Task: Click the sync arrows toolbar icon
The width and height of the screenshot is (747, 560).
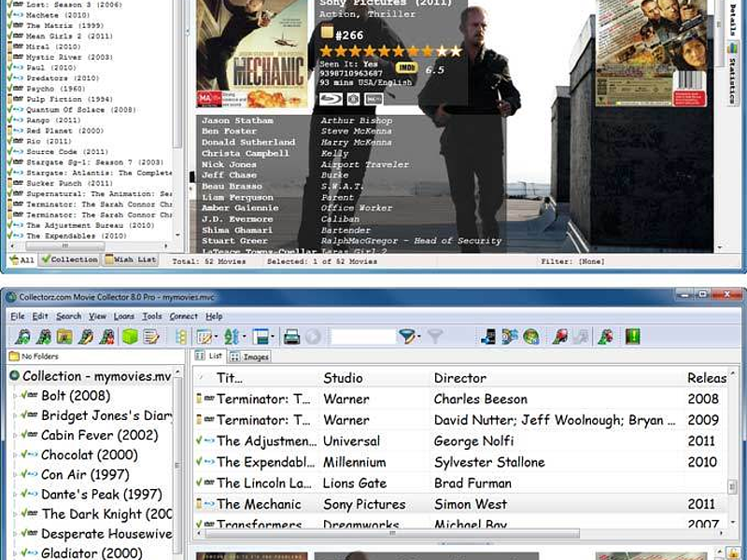Action: coord(509,337)
